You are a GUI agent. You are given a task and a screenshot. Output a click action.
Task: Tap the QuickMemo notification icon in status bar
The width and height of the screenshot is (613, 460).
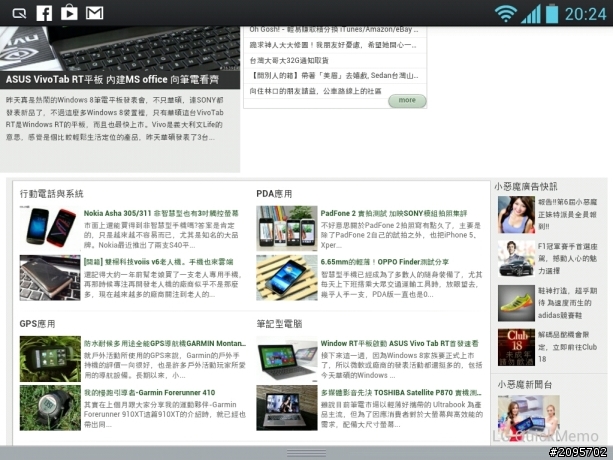(x=19, y=13)
